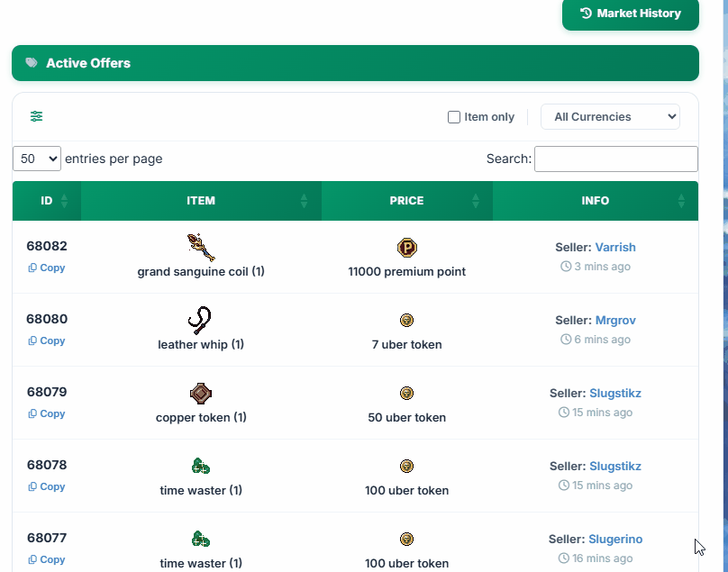Click the uber token icon in row 68078
This screenshot has height=572, width=728.
[x=406, y=466]
